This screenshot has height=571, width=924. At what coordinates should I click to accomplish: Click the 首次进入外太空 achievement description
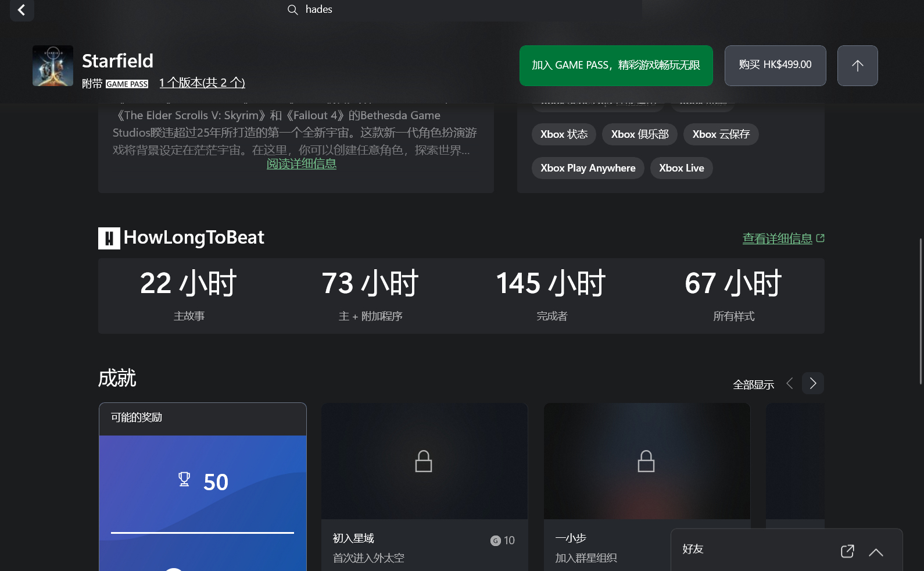(368, 558)
